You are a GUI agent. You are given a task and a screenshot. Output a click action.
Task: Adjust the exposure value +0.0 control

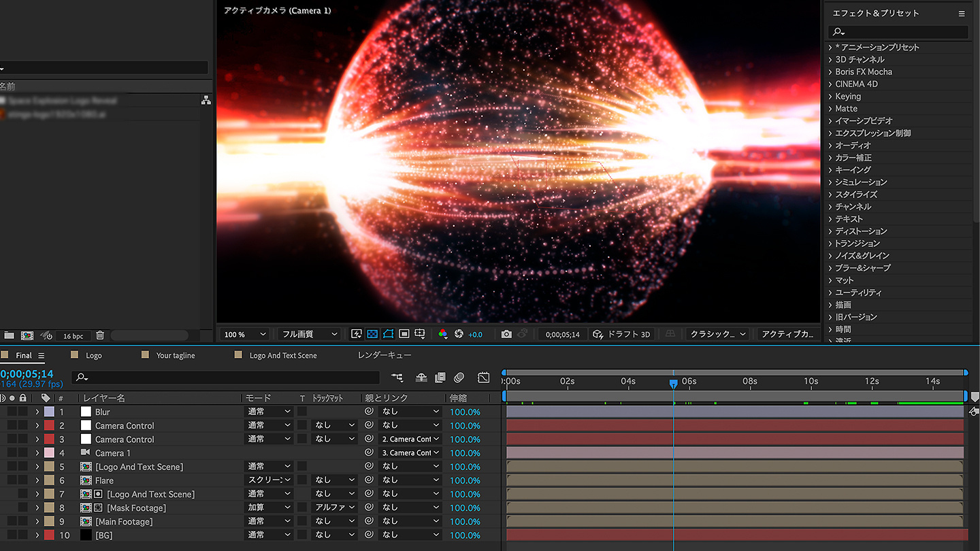475,334
